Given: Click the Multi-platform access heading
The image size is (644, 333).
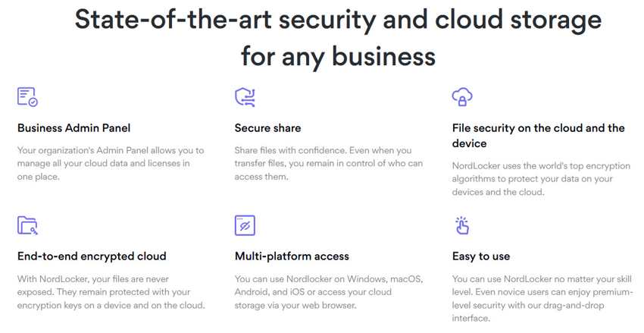Looking at the screenshot, I should 292,256.
